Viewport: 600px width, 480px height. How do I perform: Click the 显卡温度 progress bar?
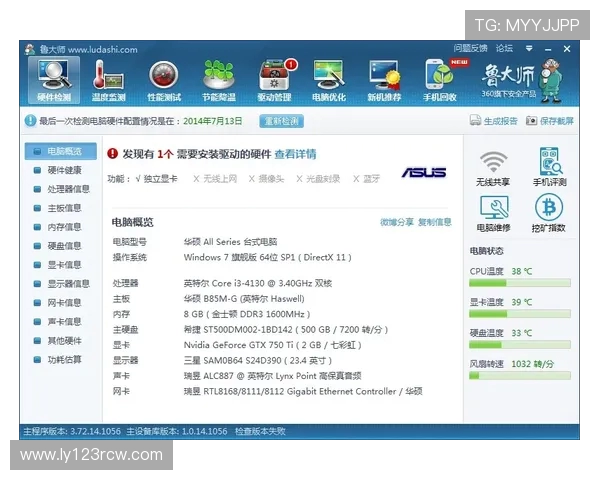520,314
